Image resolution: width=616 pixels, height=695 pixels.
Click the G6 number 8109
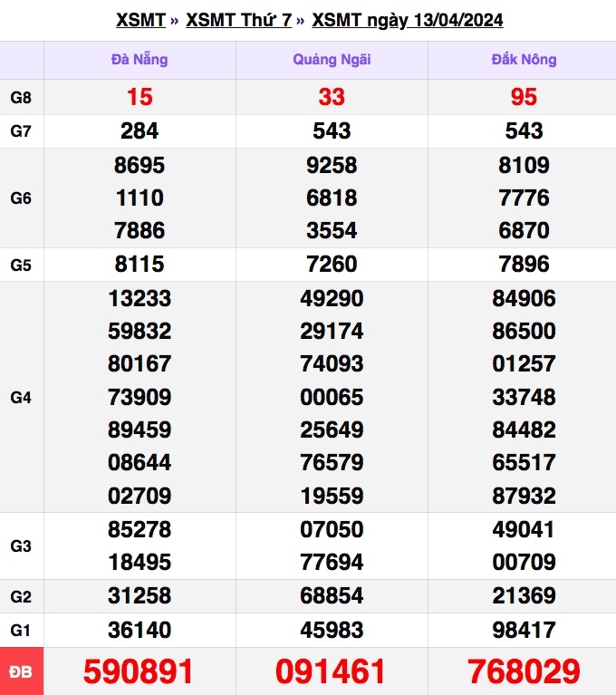pyautogui.click(x=524, y=165)
